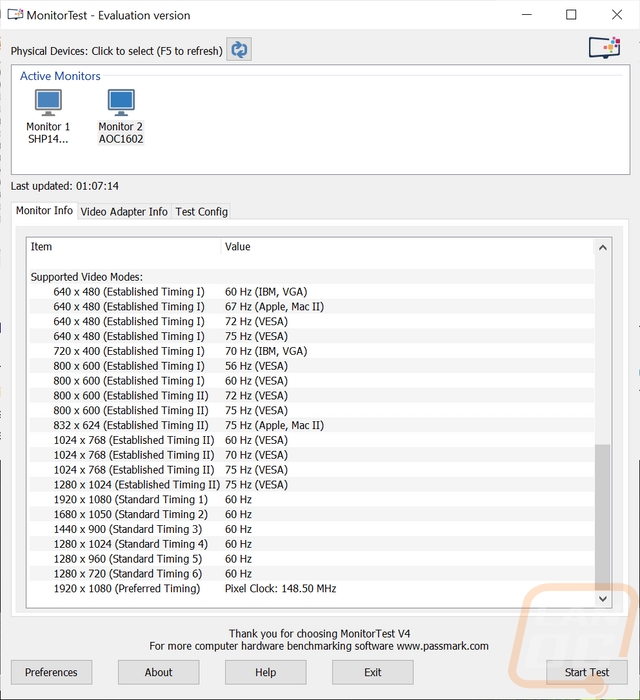Minimize the MonitorTest window

527,15
